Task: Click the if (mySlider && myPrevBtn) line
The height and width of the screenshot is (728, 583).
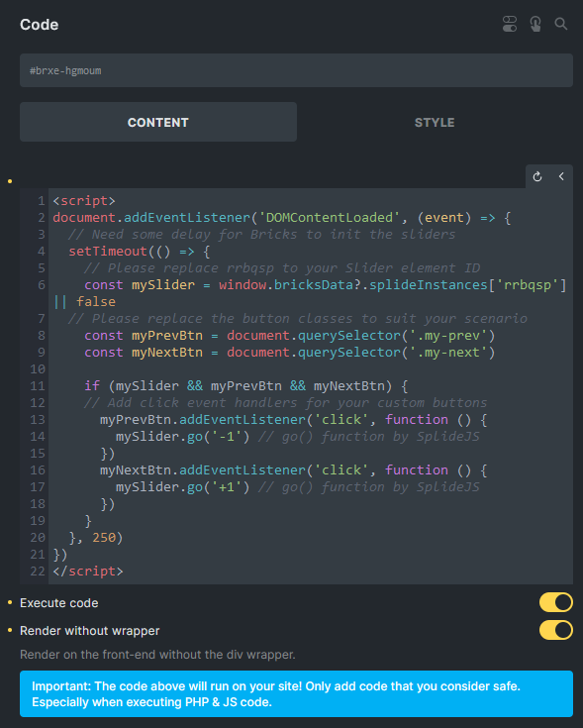Action: coord(245,386)
